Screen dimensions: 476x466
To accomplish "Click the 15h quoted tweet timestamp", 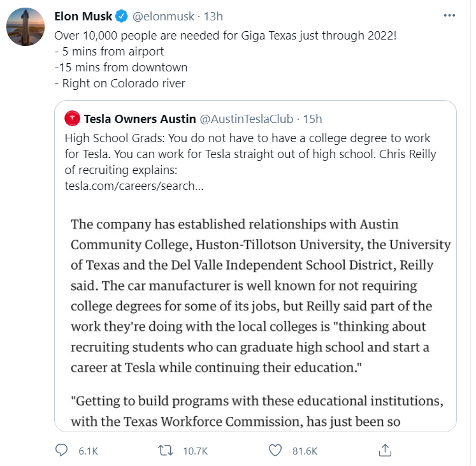I will [x=312, y=119].
